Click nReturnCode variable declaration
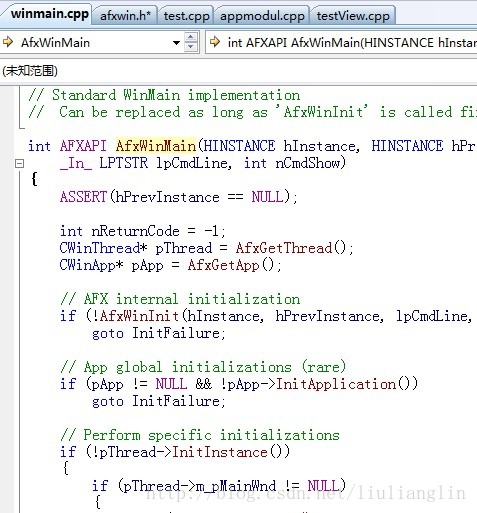The height and width of the screenshot is (513, 477). coord(135,231)
